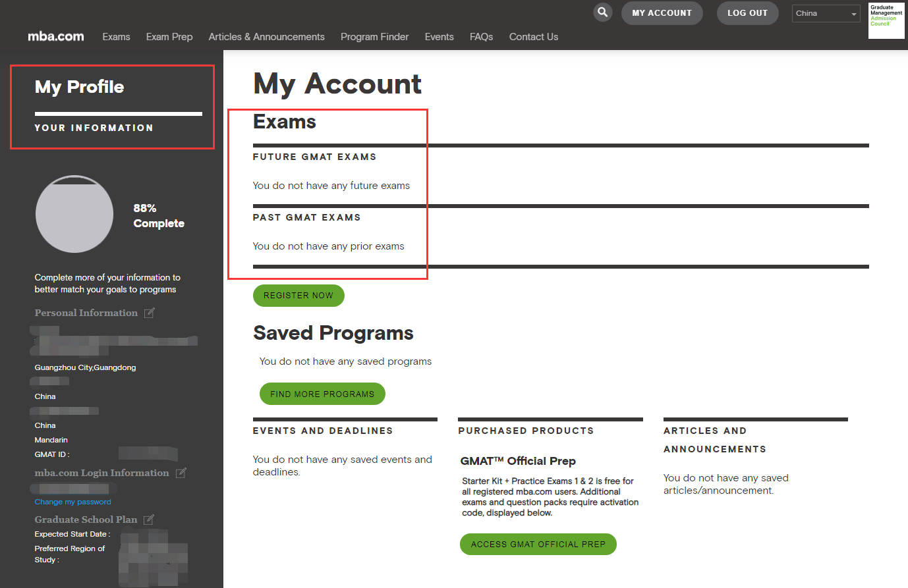
Task: Edit Graduate School Plan pencil icon
Action: (149, 520)
